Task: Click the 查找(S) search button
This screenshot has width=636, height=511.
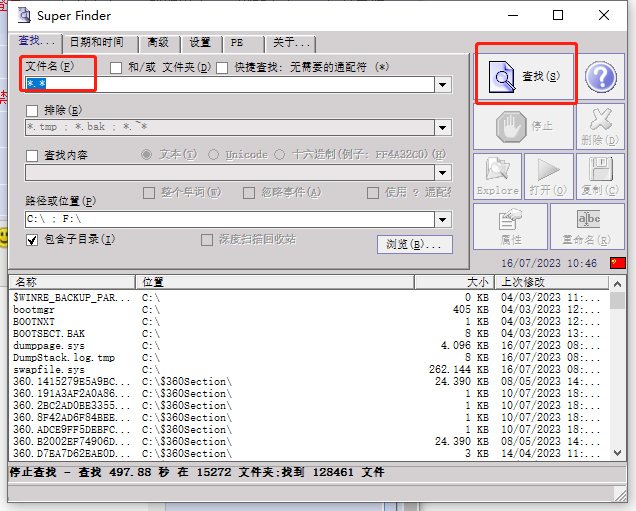Action: coord(524,76)
